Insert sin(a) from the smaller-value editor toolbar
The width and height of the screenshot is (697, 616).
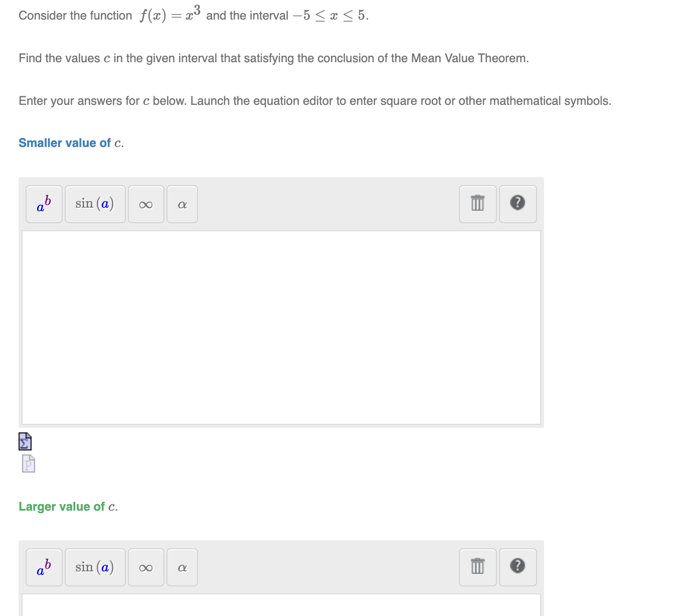pyautogui.click(x=95, y=204)
